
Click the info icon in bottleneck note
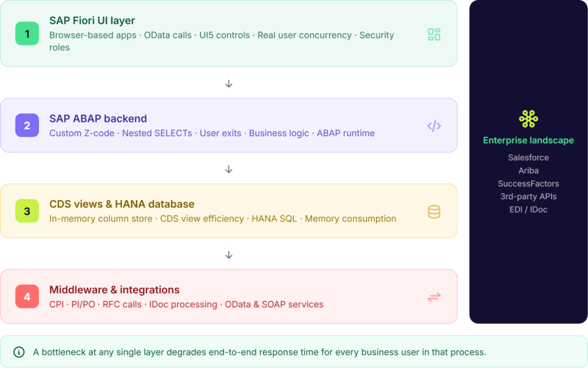click(x=19, y=352)
